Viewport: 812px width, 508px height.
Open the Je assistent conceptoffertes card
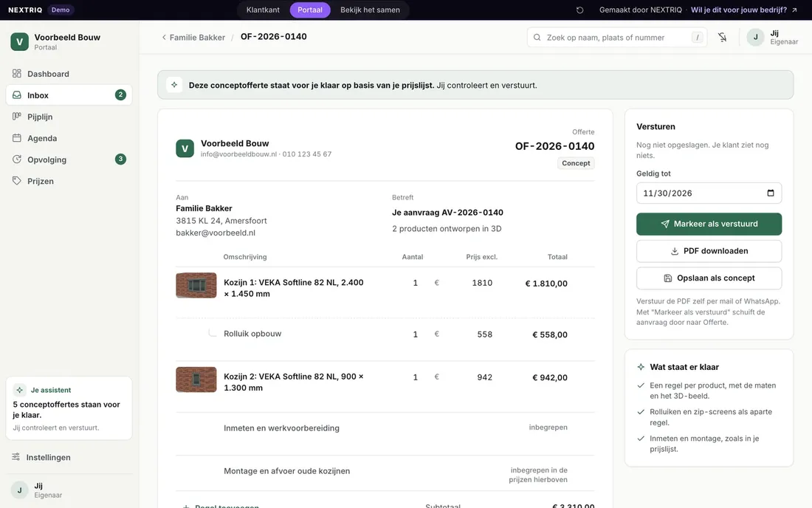coord(69,408)
